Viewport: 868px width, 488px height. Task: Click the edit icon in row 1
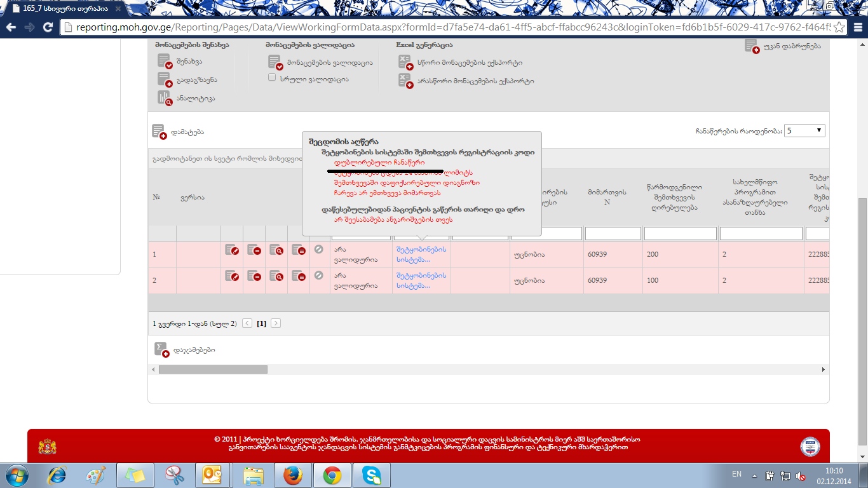tap(232, 250)
